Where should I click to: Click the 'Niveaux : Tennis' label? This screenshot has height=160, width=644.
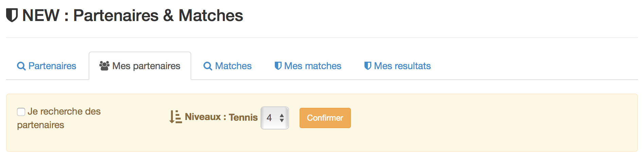coord(221,117)
